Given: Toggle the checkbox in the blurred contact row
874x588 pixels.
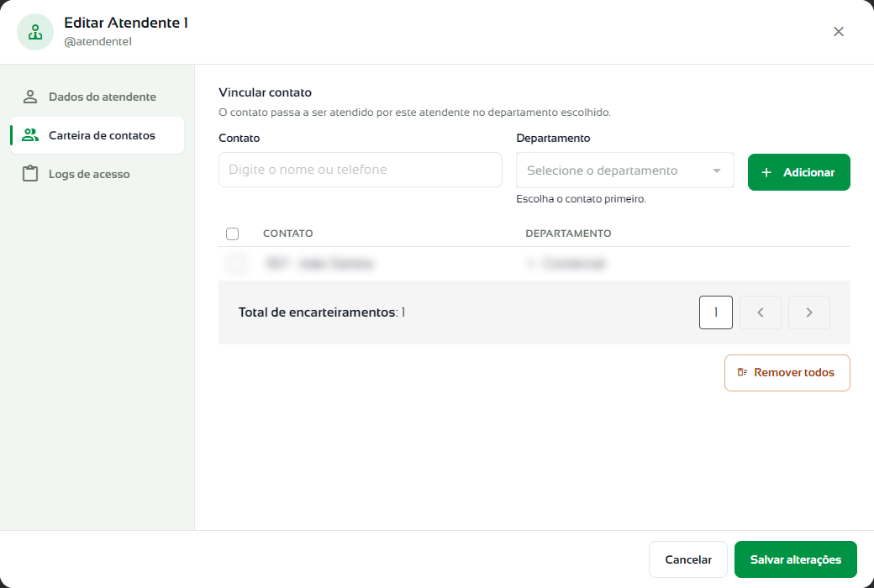Looking at the screenshot, I should coord(236,263).
